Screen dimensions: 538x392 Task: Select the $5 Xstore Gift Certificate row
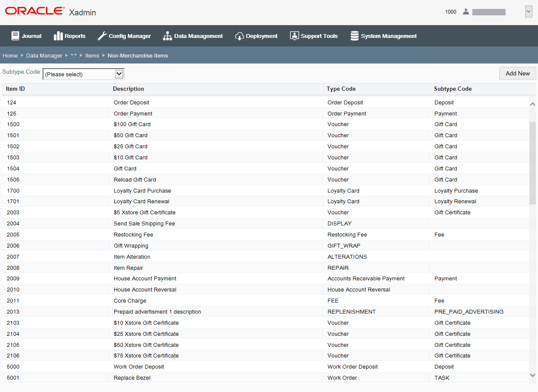click(x=265, y=213)
